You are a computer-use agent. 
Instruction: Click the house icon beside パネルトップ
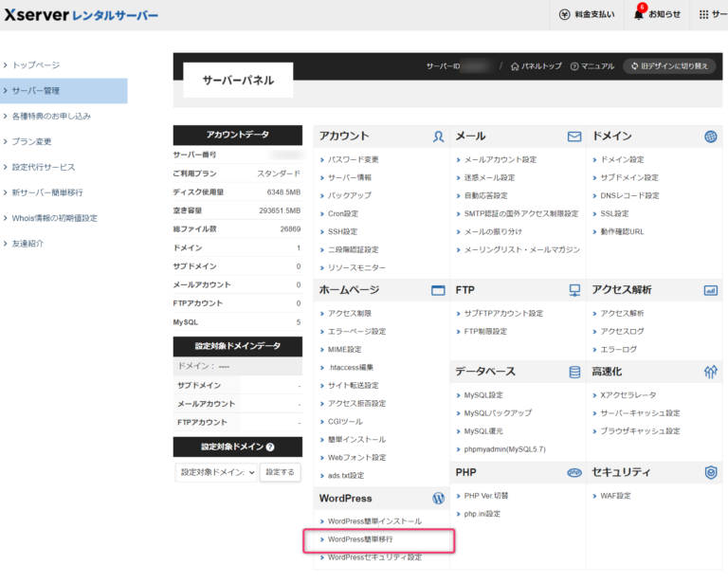click(x=515, y=66)
